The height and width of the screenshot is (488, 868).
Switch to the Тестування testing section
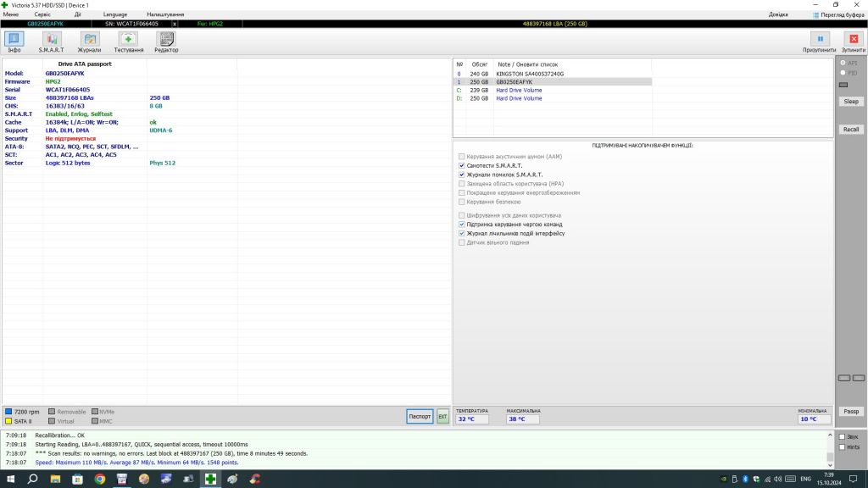click(129, 42)
